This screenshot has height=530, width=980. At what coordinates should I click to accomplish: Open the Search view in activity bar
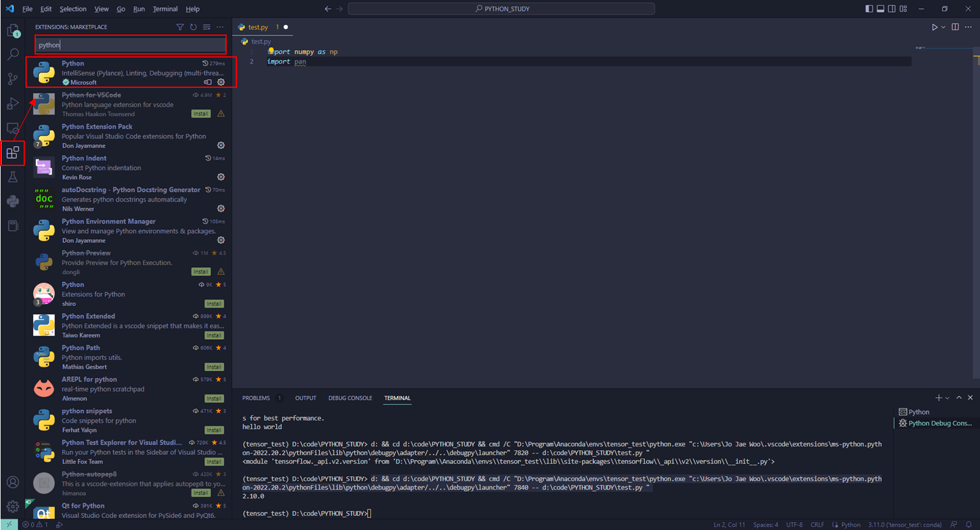click(13, 55)
